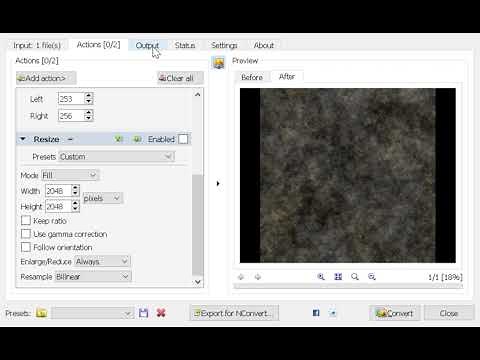
Task: Zoom out on the preview
Action: tap(372, 277)
